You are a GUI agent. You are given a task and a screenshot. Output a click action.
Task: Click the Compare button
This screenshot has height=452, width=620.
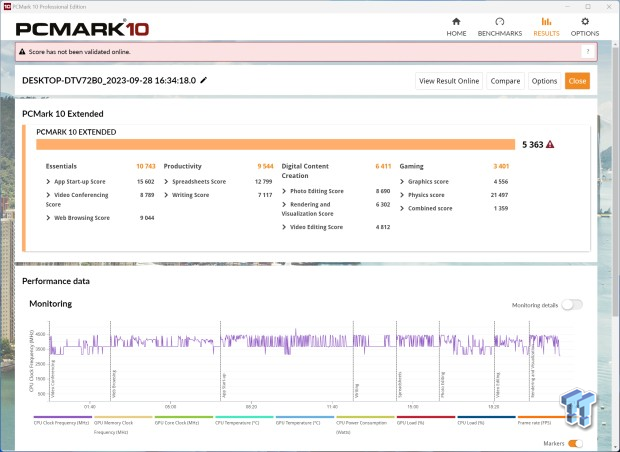pyautogui.click(x=505, y=81)
